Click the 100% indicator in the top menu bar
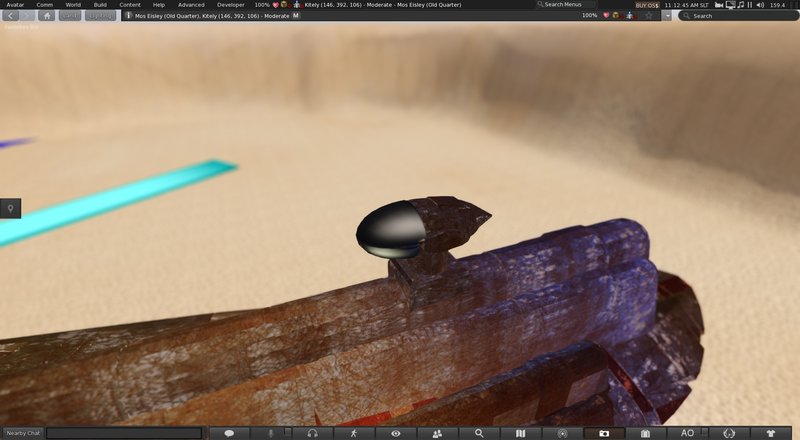800x440 pixels. (x=262, y=5)
